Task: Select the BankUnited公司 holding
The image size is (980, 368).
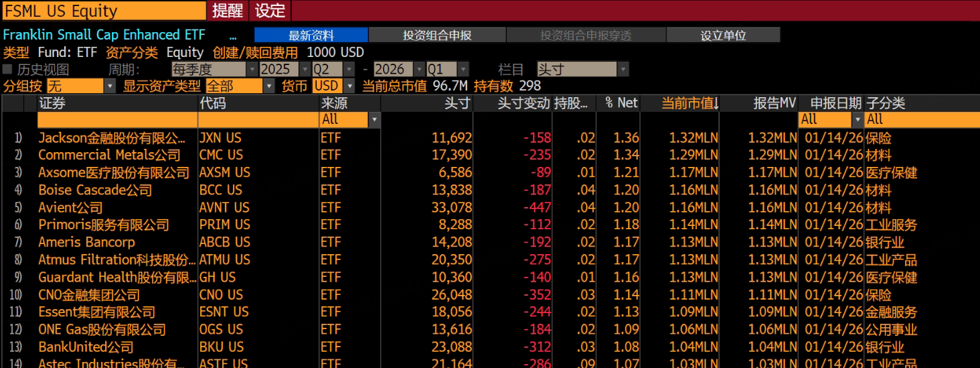Action: click(86, 347)
